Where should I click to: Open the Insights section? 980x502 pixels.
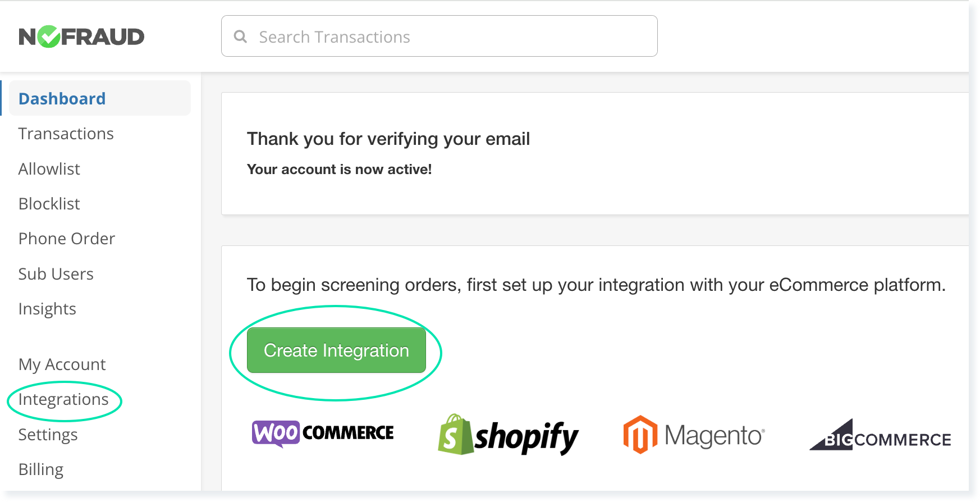pyautogui.click(x=47, y=308)
